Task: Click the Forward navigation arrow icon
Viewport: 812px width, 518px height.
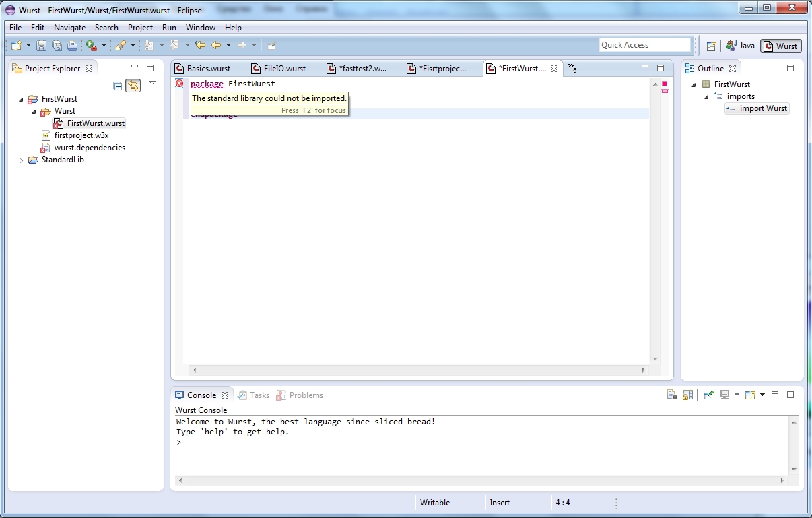Action: click(241, 45)
